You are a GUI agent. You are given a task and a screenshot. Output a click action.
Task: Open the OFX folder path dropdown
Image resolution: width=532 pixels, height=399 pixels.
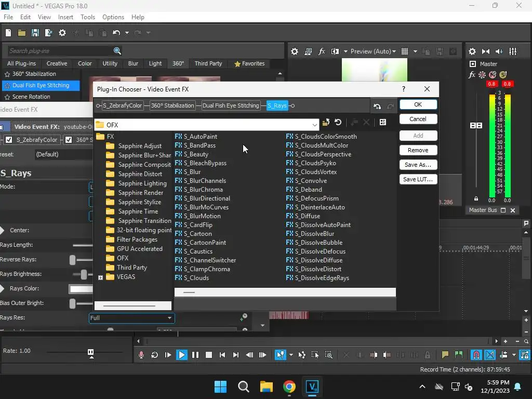(314, 125)
